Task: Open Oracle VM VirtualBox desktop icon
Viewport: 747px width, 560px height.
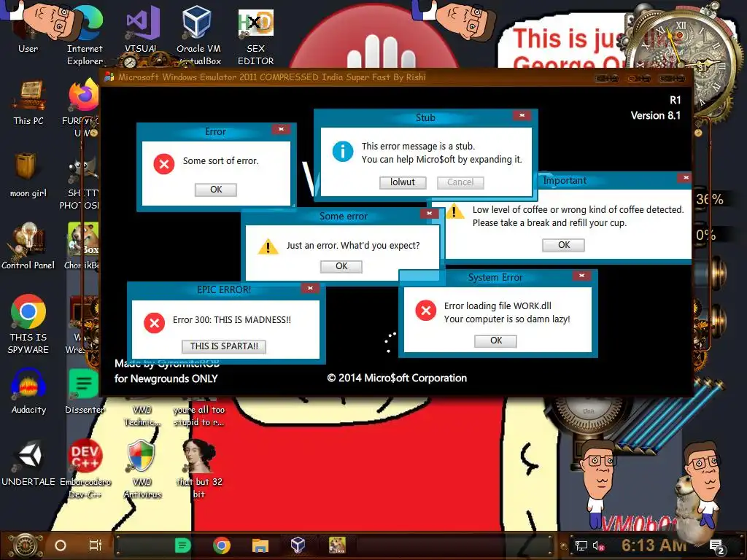Action: 198,34
